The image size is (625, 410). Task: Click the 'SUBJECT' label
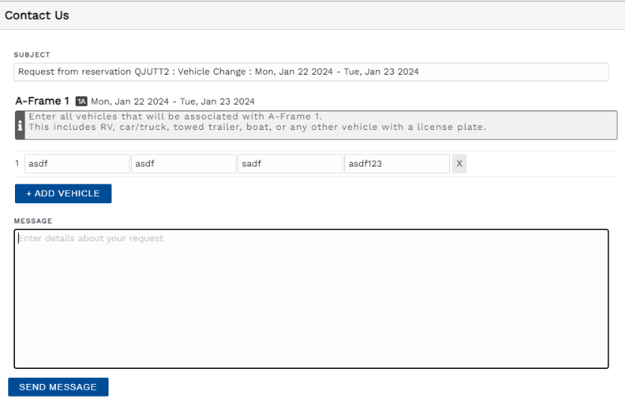pyautogui.click(x=32, y=55)
